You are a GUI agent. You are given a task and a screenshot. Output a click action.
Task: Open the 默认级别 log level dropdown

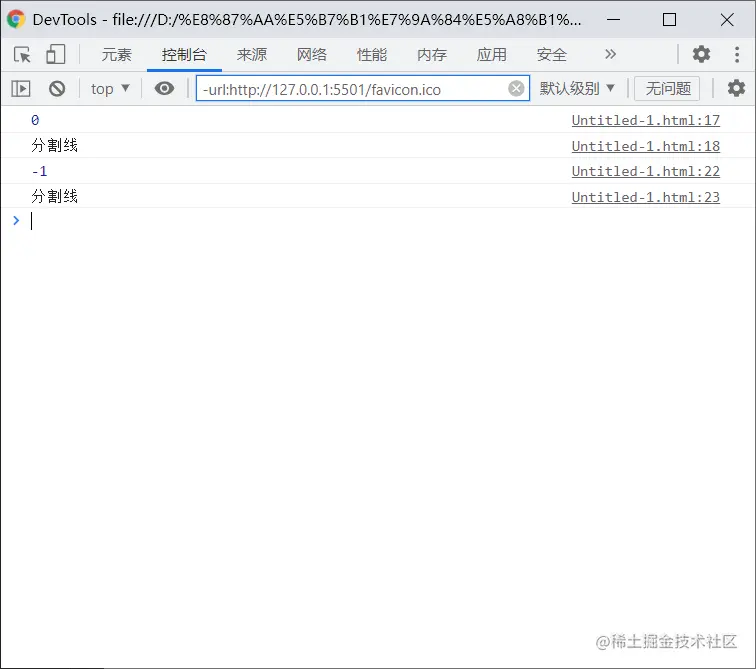(577, 89)
